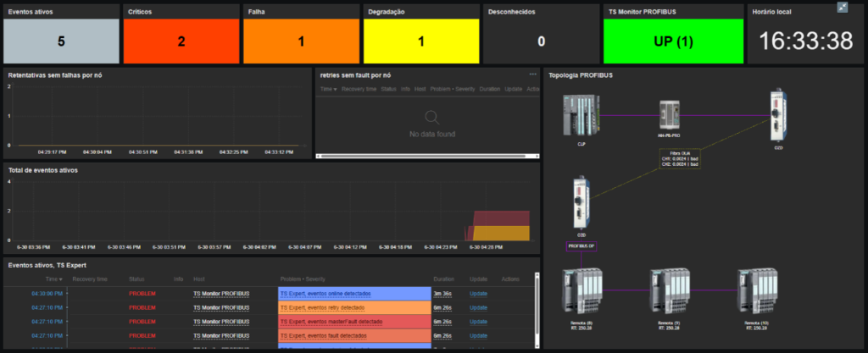868x353 pixels.
Task: Select the upper OZD converter icon
Action: [x=779, y=115]
